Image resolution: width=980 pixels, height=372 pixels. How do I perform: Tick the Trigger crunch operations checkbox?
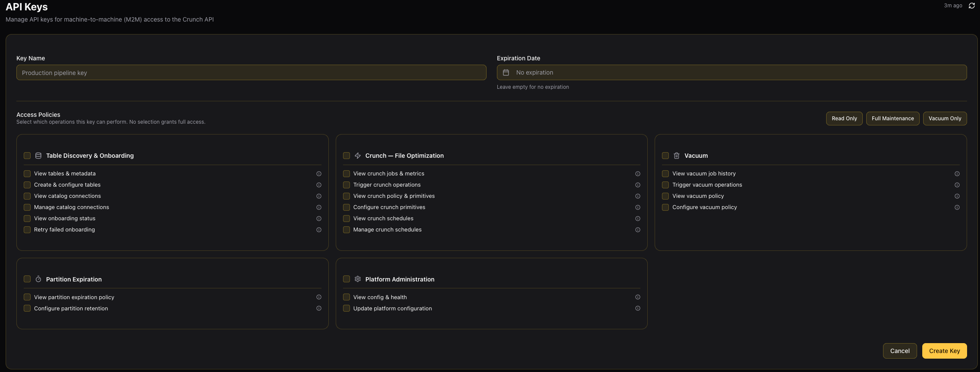point(346,185)
